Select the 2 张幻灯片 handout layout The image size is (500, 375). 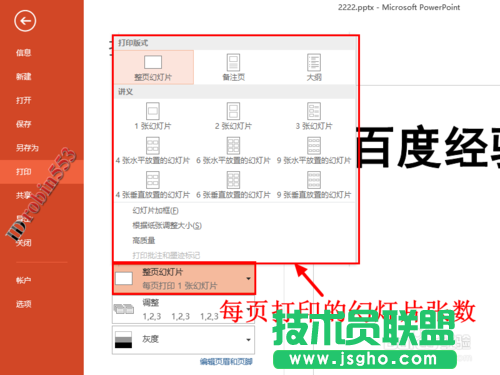tap(234, 116)
